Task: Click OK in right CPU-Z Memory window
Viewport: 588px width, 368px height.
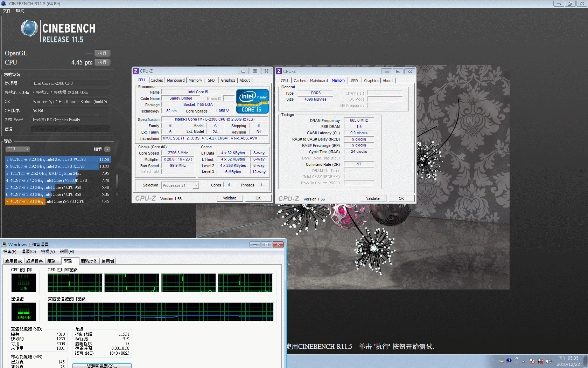Action: coord(401,198)
